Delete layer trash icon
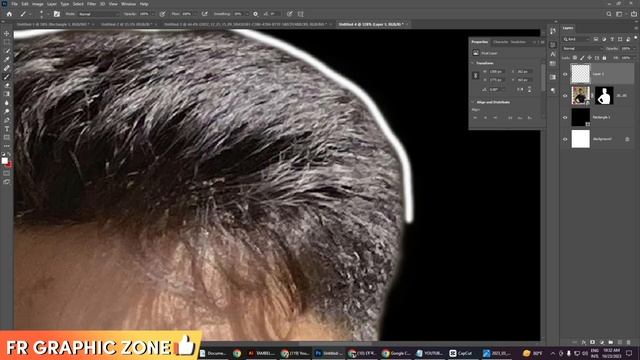The height and width of the screenshot is (360, 640). click(x=629, y=342)
